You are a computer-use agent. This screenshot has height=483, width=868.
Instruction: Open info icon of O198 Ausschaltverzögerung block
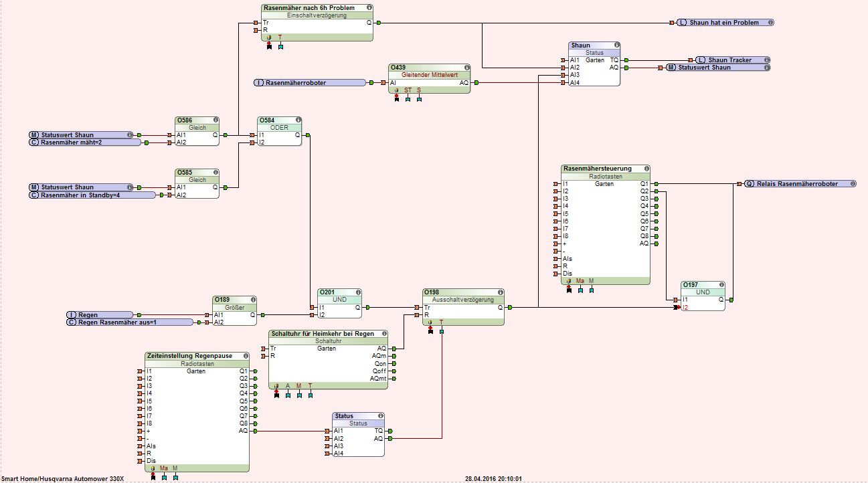click(x=500, y=292)
